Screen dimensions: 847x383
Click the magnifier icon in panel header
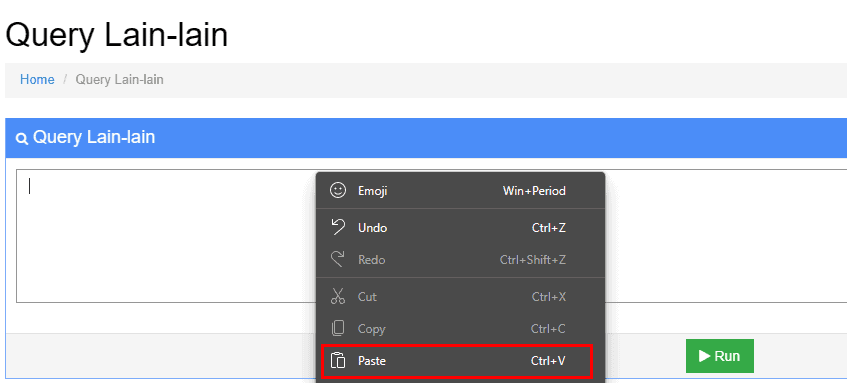22,139
